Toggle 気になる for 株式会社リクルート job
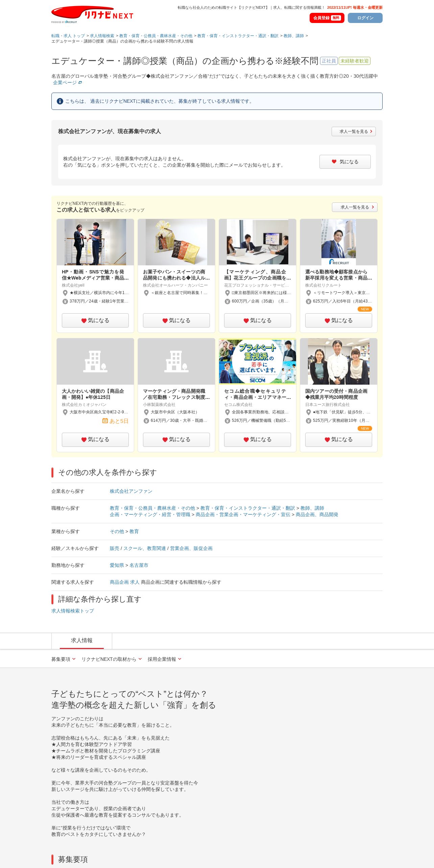The height and width of the screenshot is (868, 434). click(339, 320)
